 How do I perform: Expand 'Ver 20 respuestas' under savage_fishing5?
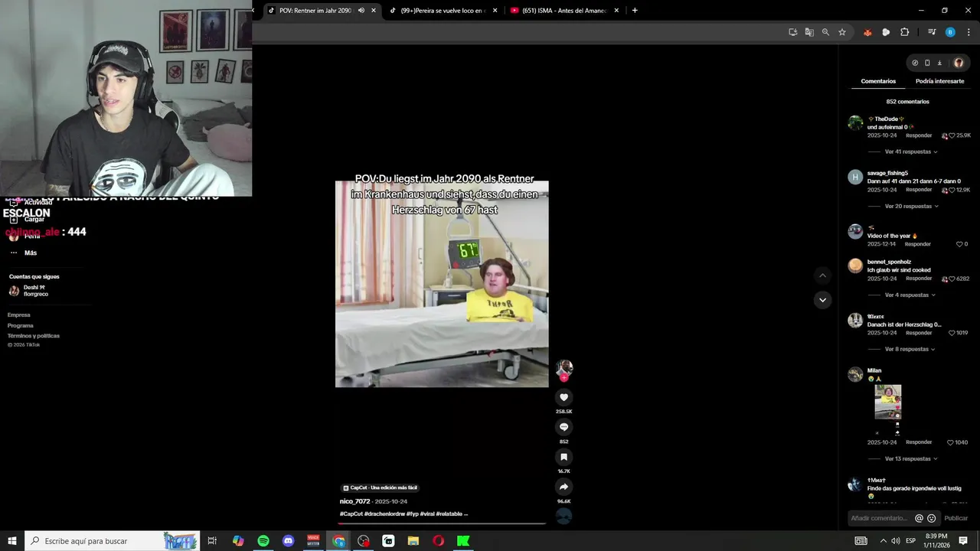click(x=910, y=206)
